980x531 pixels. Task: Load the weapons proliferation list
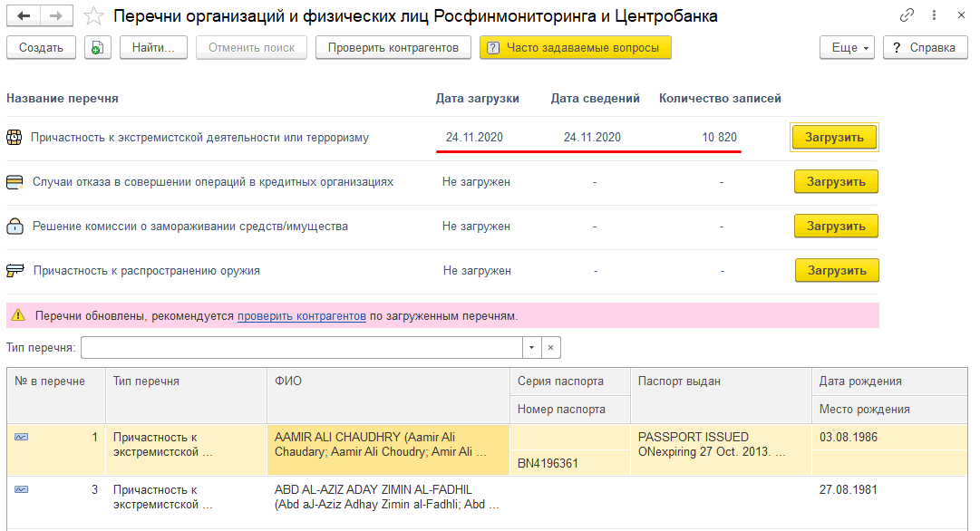point(837,271)
